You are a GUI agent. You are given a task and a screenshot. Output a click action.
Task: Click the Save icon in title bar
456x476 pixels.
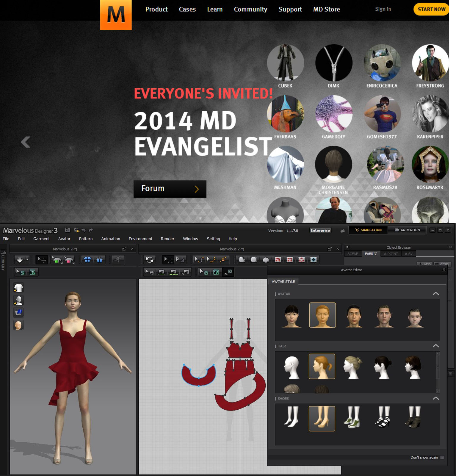tap(68, 230)
